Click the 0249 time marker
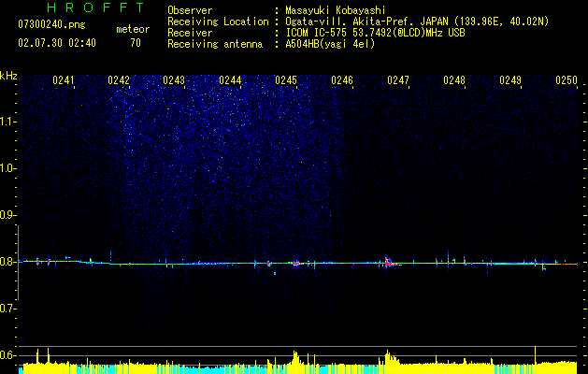This screenshot has height=374, width=588. pos(510,80)
